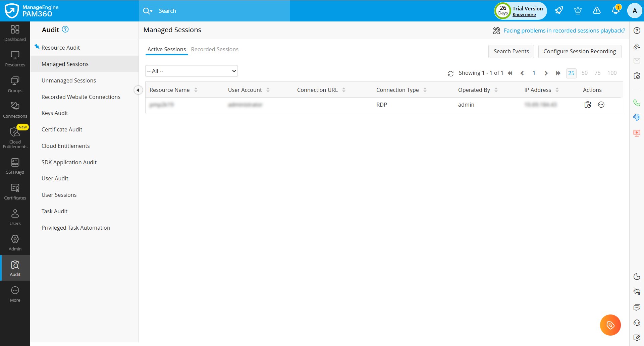
Task: Open Resource Audit menu item
Action: click(61, 48)
